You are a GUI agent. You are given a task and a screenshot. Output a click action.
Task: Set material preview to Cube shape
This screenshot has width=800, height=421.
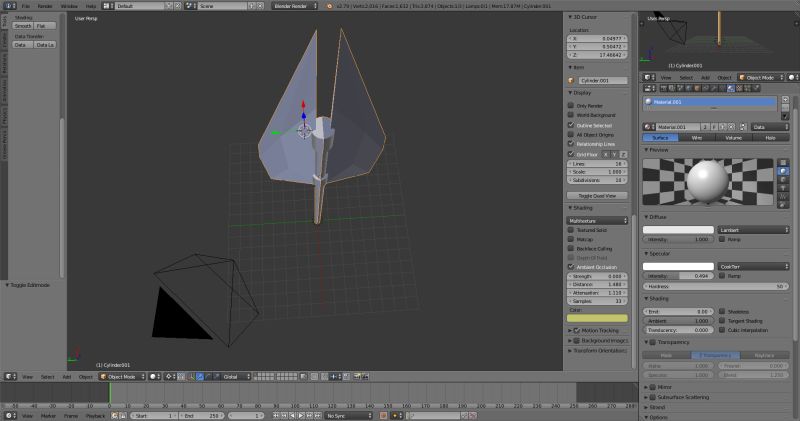click(784, 180)
